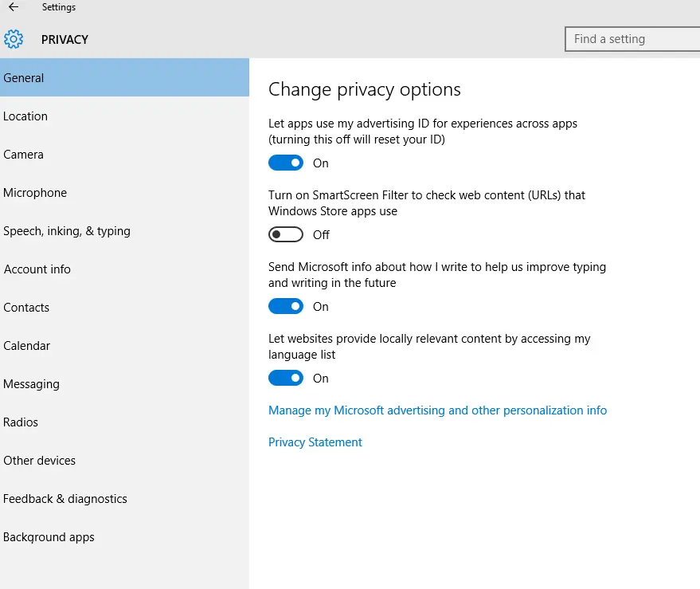Click the Privacy Statement link
This screenshot has height=589, width=700.
tap(315, 442)
